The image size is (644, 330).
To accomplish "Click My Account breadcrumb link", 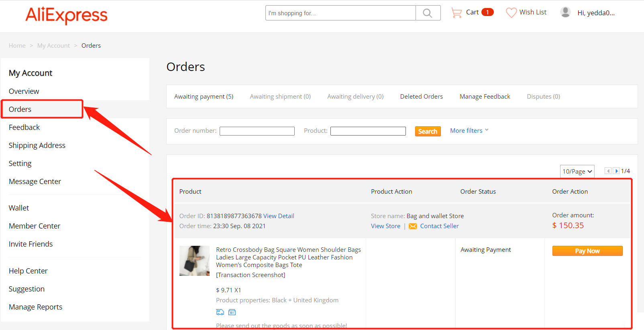I will pos(53,46).
